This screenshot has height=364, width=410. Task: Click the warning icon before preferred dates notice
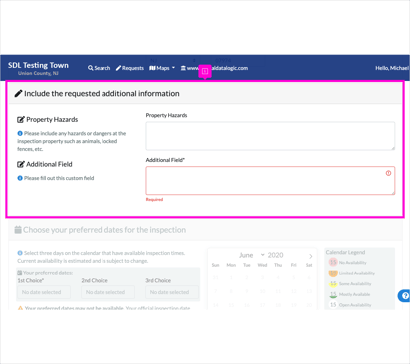(20, 308)
